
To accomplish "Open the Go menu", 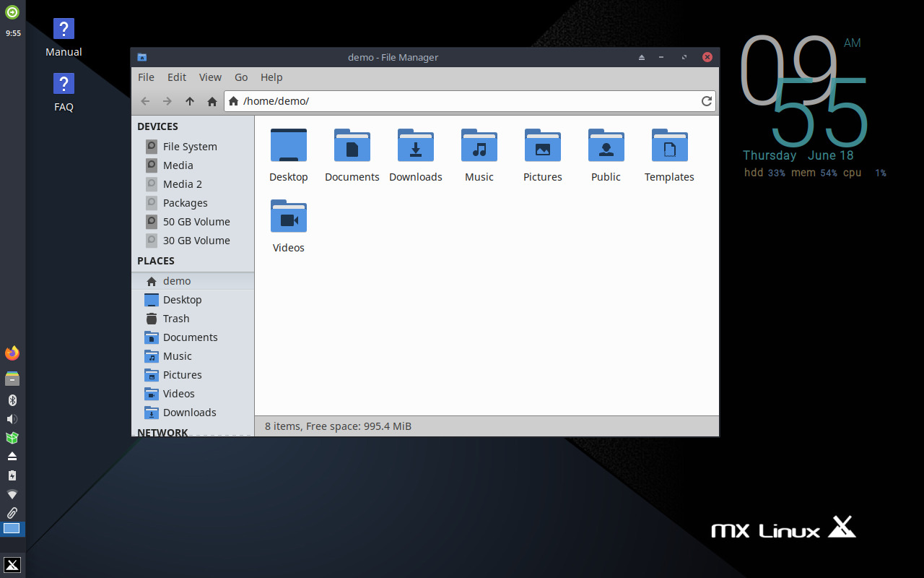I will (241, 77).
